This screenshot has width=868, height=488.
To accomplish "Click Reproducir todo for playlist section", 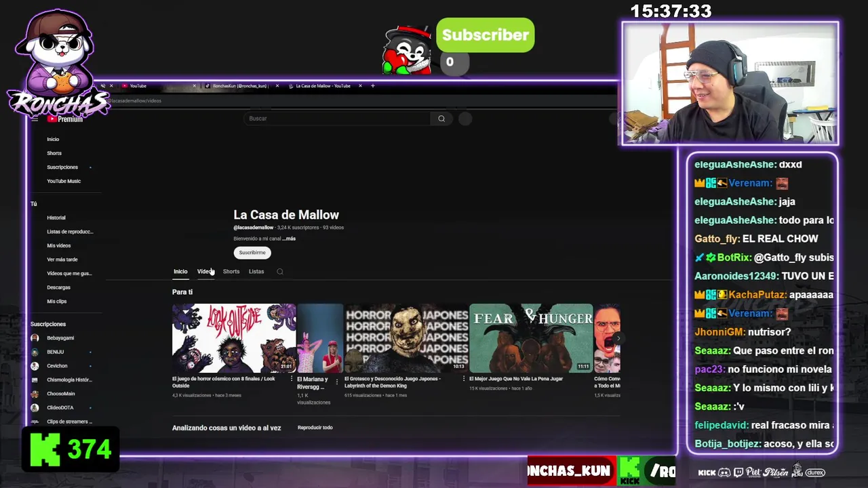I will [315, 428].
